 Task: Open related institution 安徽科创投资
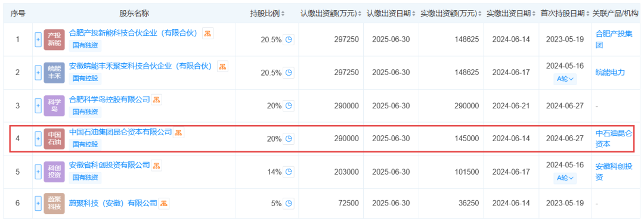pos(614,172)
